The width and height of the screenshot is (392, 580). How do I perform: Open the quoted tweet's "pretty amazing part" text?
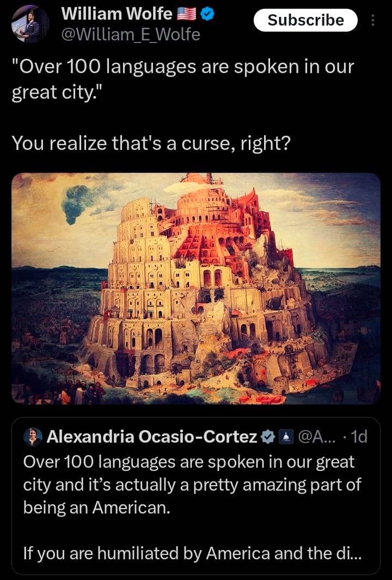192,485
